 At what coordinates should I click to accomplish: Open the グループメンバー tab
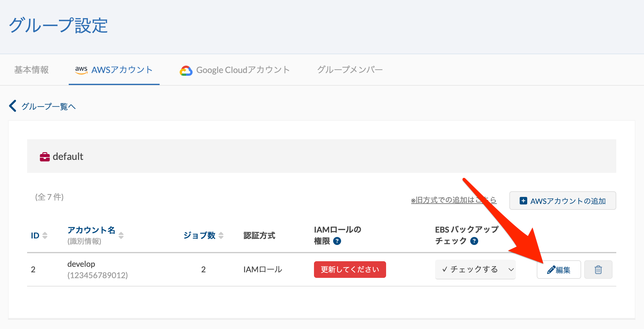pos(350,70)
